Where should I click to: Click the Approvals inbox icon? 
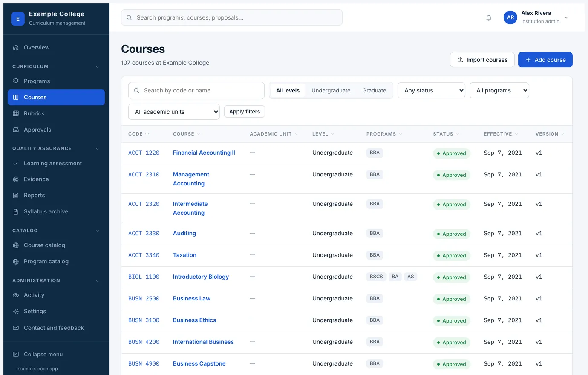tap(16, 130)
